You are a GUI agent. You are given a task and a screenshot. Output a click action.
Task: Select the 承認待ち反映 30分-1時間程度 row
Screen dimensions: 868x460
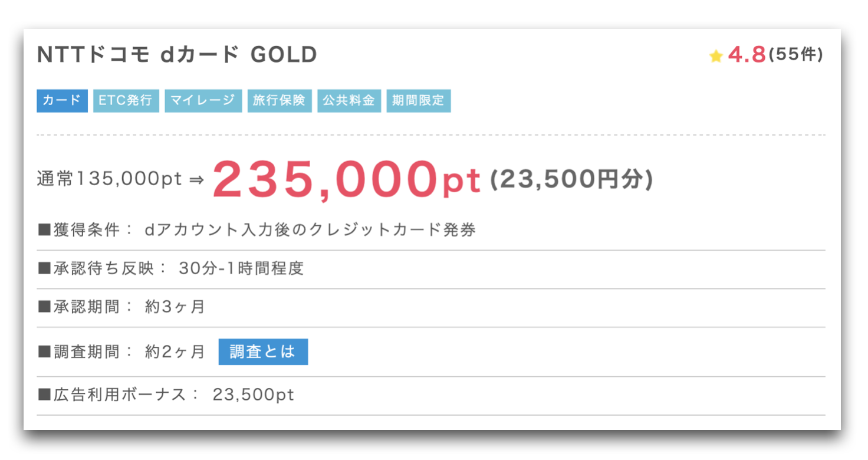tap(431, 269)
